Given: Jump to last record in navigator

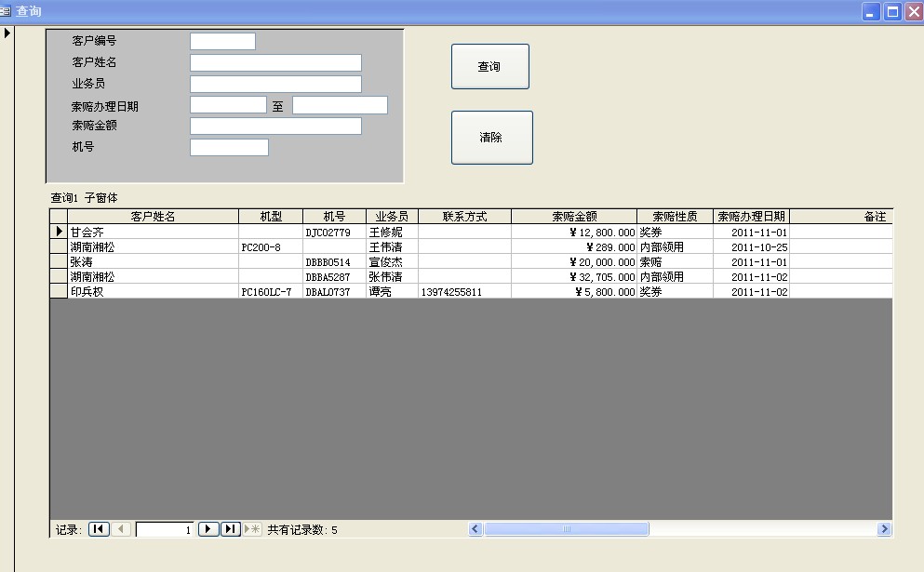Looking at the screenshot, I should [x=231, y=529].
